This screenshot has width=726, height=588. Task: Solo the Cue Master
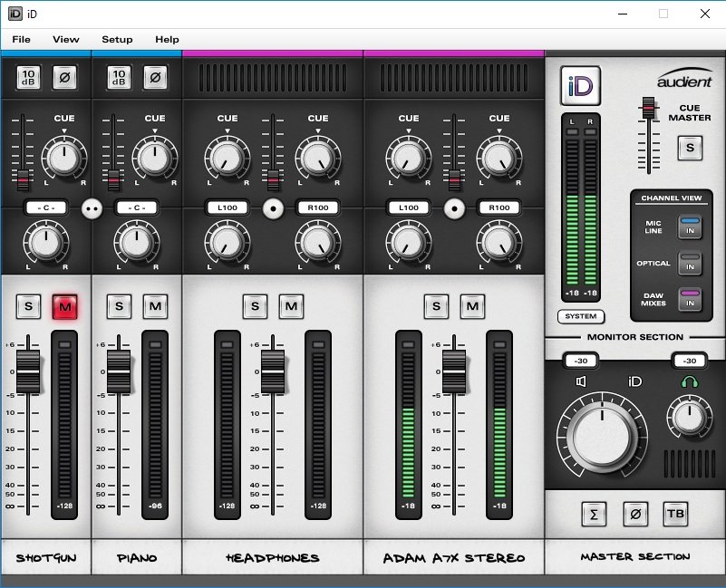pyautogui.click(x=690, y=148)
